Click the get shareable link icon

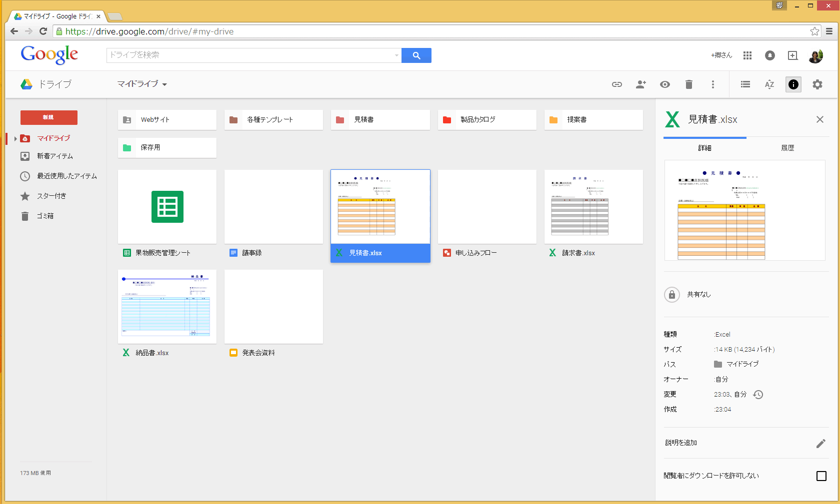point(617,84)
